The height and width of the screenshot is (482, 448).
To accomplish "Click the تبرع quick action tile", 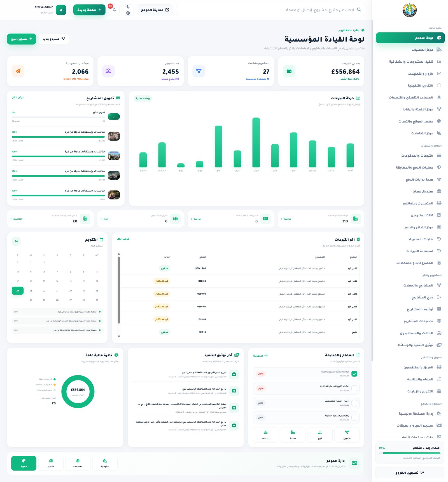I will coord(320,435).
